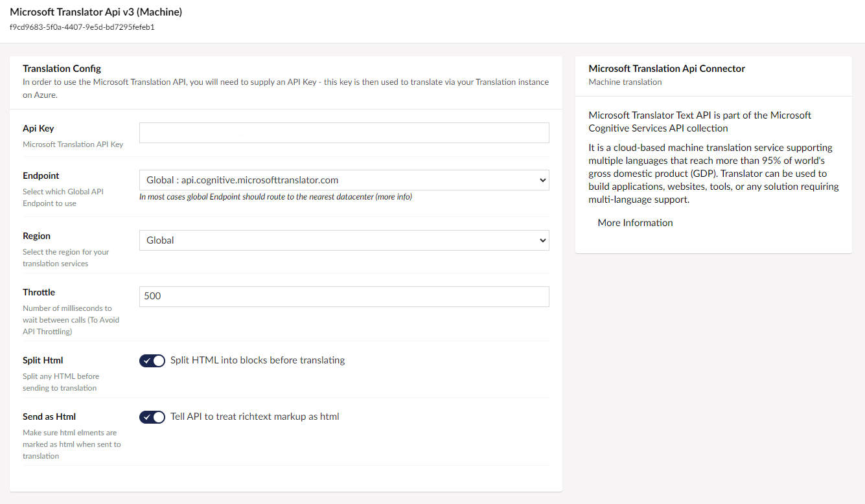Image resolution: width=865 pixels, height=504 pixels.
Task: Toggle the Send as Html switch
Action: tap(152, 417)
